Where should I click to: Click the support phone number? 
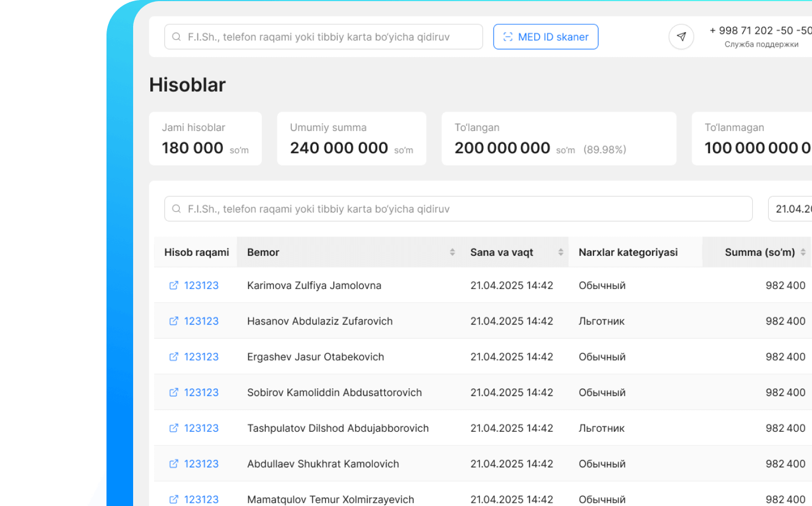[761, 31]
